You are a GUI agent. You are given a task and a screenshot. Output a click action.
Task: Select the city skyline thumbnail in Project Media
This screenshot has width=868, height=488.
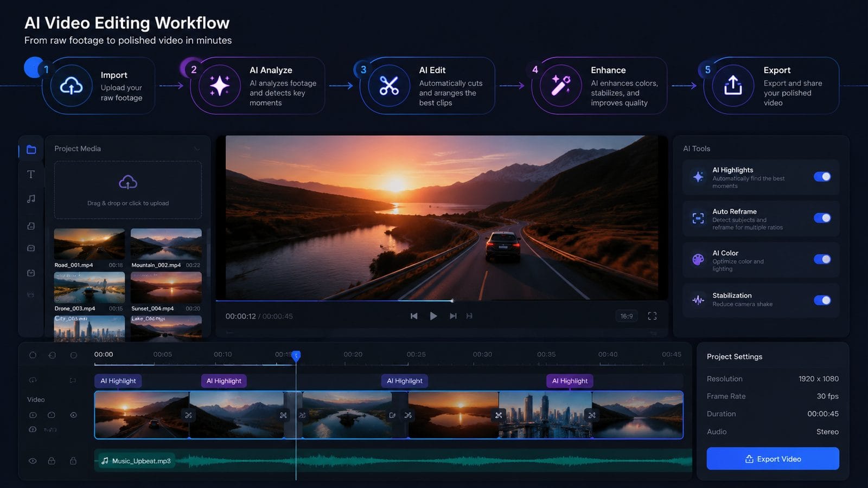click(x=89, y=329)
